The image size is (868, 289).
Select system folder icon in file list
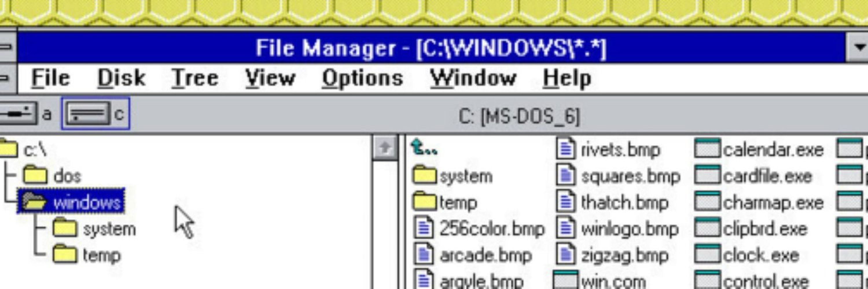coord(424,175)
